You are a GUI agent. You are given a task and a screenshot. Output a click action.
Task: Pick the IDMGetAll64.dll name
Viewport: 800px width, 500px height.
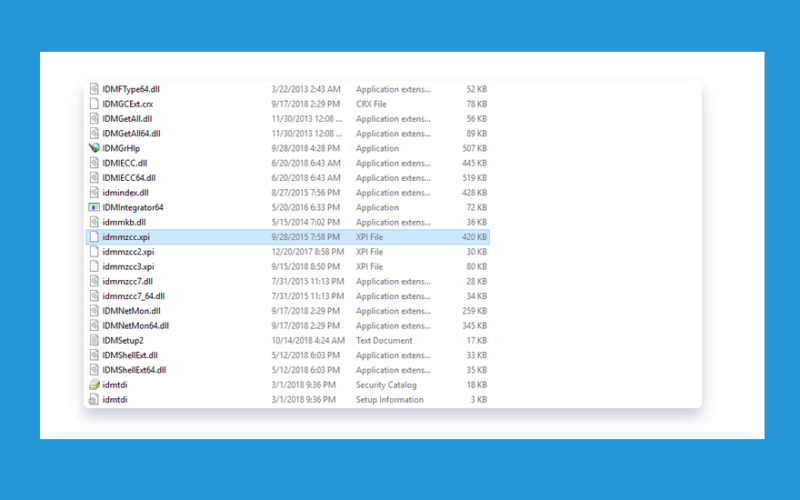click(x=131, y=134)
